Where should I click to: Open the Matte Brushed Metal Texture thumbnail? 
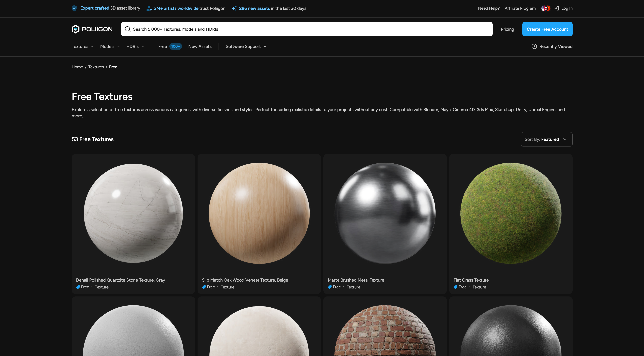tap(385, 213)
